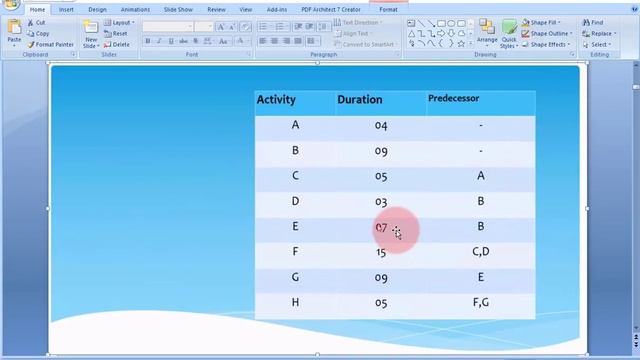Select the Oval shape

451,23
